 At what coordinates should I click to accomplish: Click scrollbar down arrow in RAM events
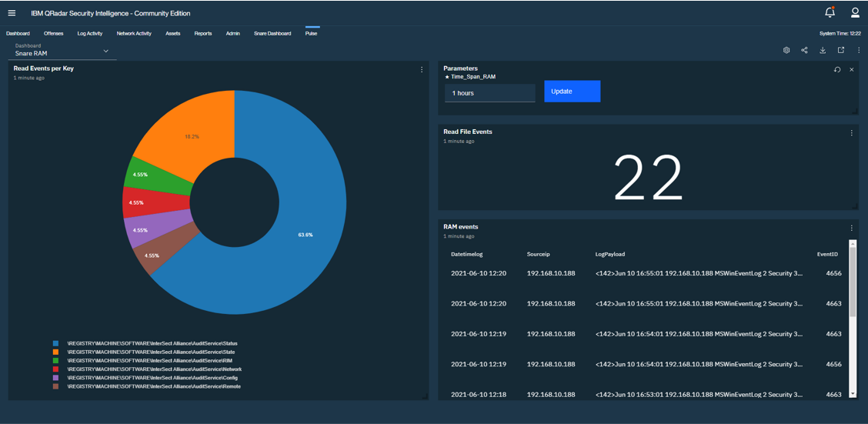(x=853, y=394)
